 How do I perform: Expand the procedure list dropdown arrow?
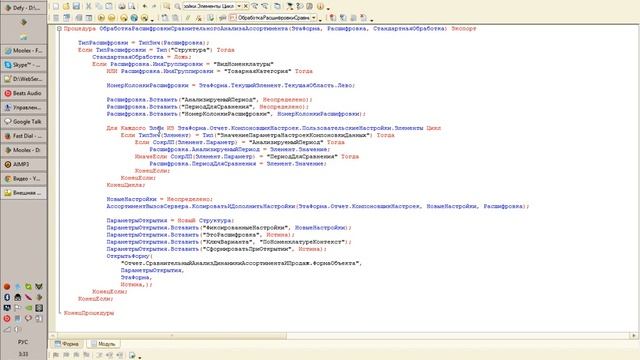click(x=314, y=18)
